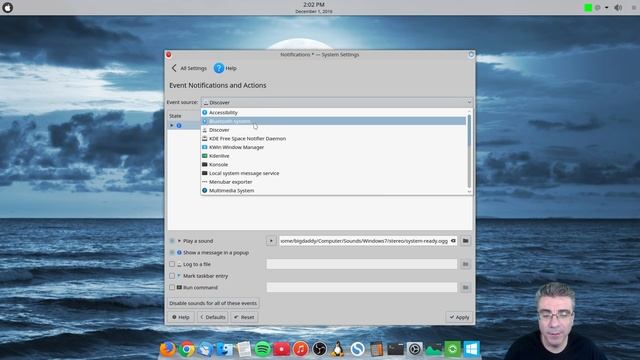Click the Windows logo dock icon

click(471, 349)
